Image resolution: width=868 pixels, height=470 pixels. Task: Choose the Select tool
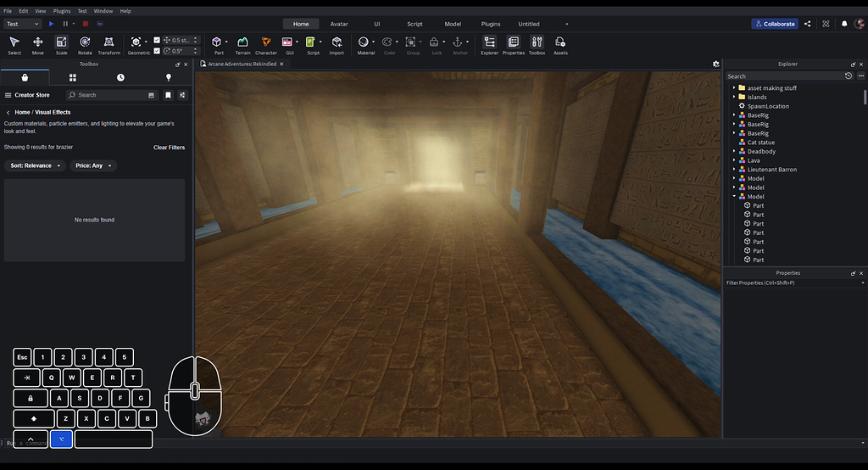[14, 45]
